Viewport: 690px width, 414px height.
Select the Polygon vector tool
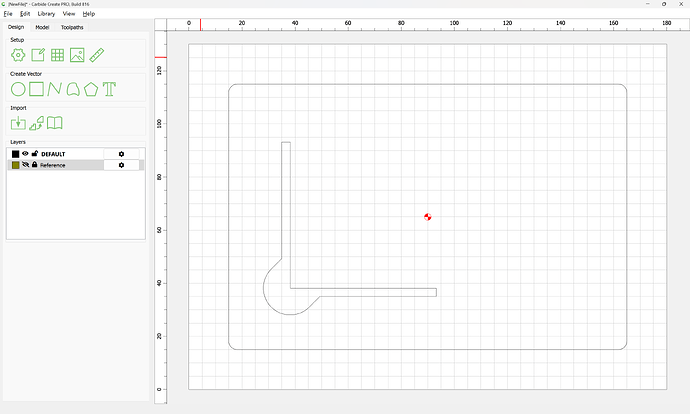click(91, 89)
